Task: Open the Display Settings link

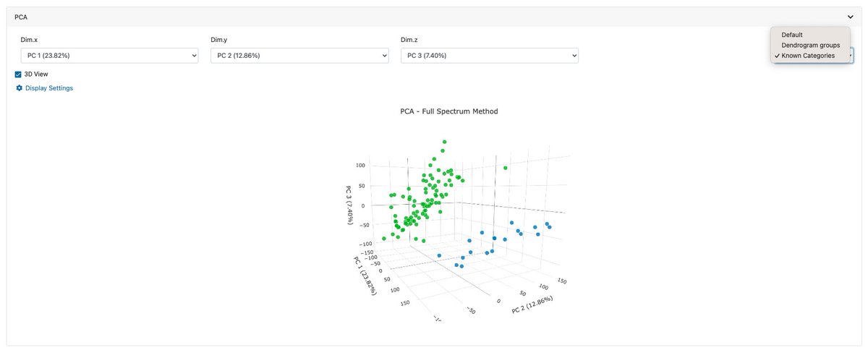Action: point(48,88)
